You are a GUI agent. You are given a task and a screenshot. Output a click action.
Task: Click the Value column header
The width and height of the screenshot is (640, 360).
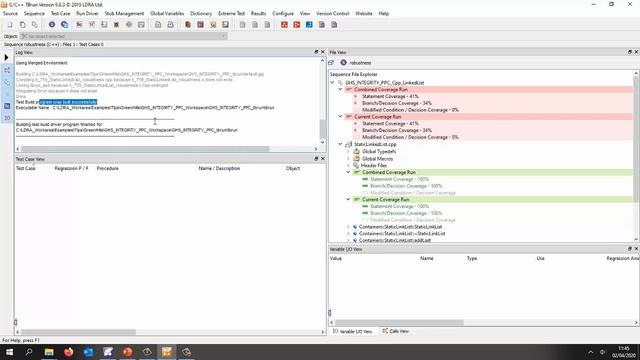tap(336, 258)
